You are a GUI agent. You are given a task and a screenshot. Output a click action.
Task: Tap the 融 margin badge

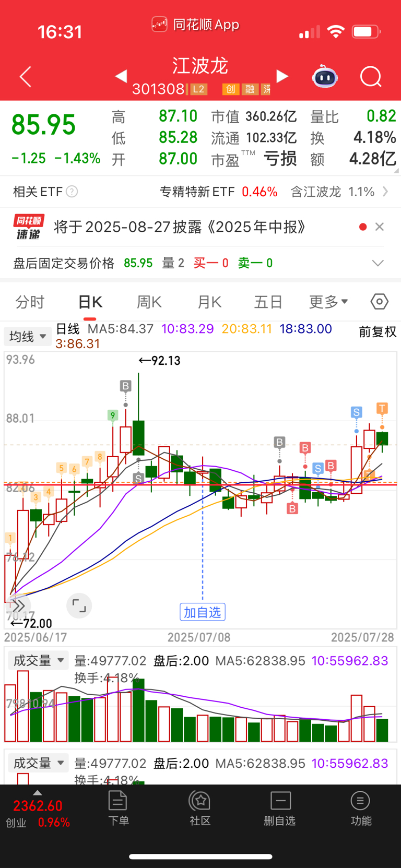pyautogui.click(x=250, y=89)
